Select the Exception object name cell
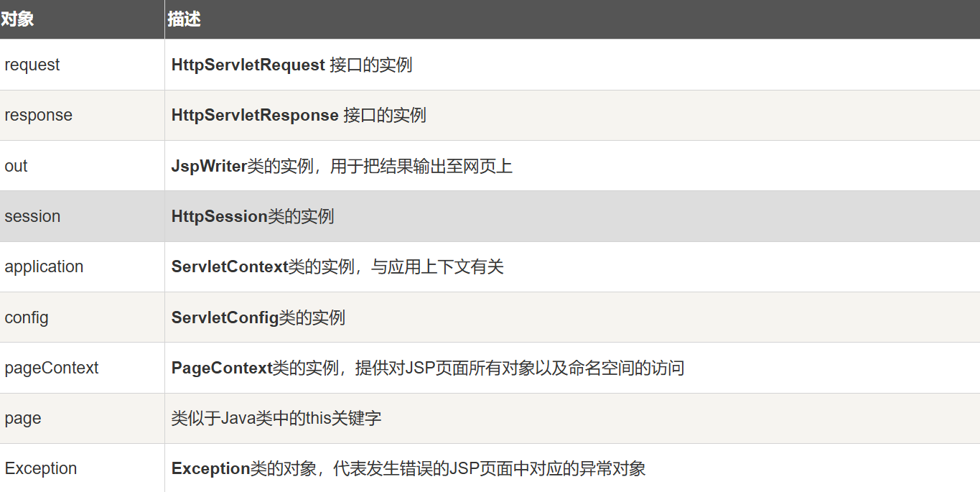The width and height of the screenshot is (980, 492). point(41,468)
